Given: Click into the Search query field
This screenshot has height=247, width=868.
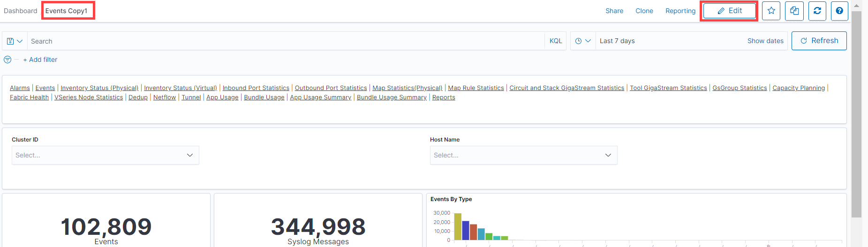Looking at the screenshot, I should pos(281,41).
